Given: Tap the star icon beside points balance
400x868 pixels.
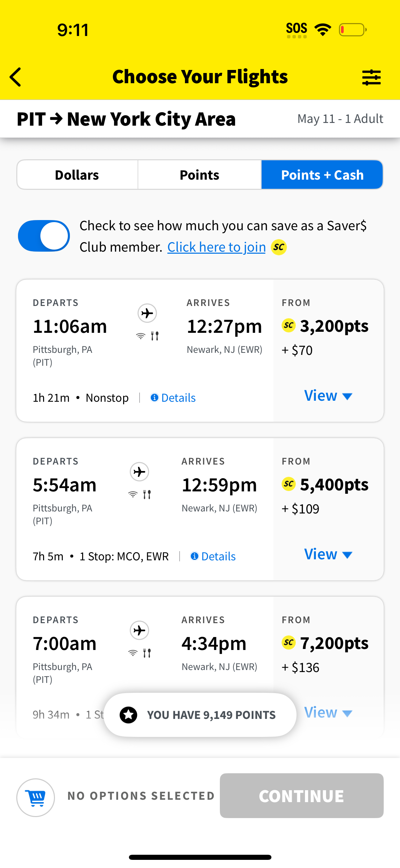Looking at the screenshot, I should click(129, 715).
